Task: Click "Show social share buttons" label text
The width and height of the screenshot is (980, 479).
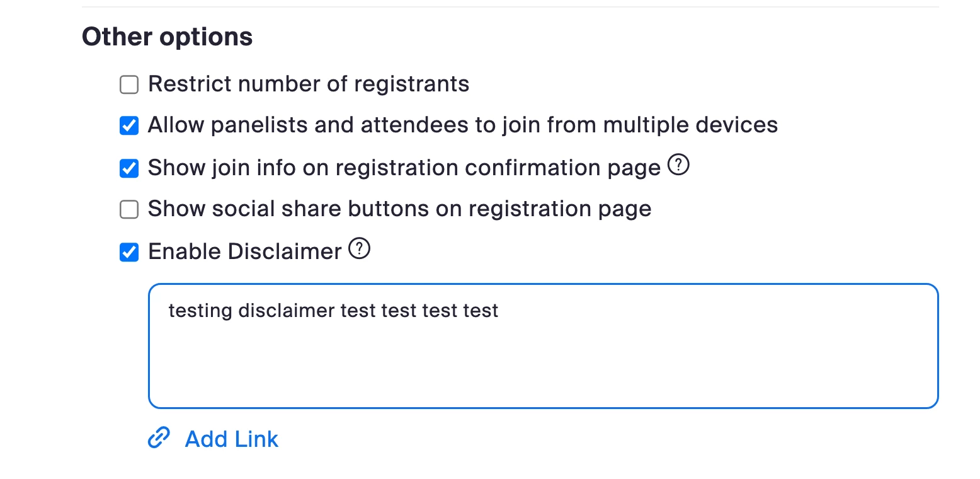Action: point(399,209)
